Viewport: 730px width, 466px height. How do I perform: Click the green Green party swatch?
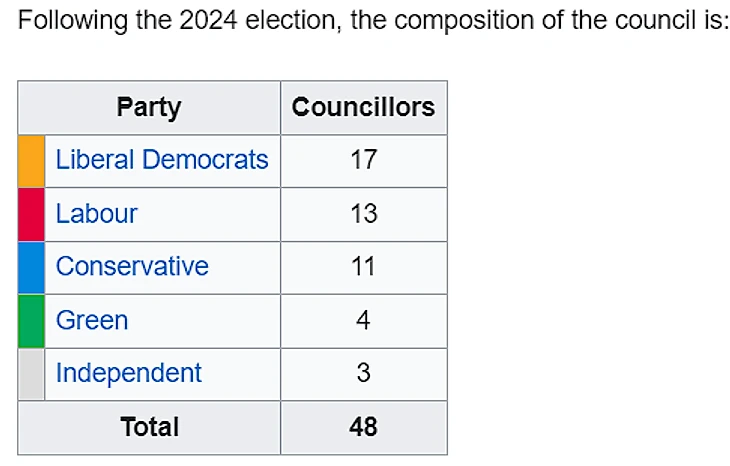(32, 321)
